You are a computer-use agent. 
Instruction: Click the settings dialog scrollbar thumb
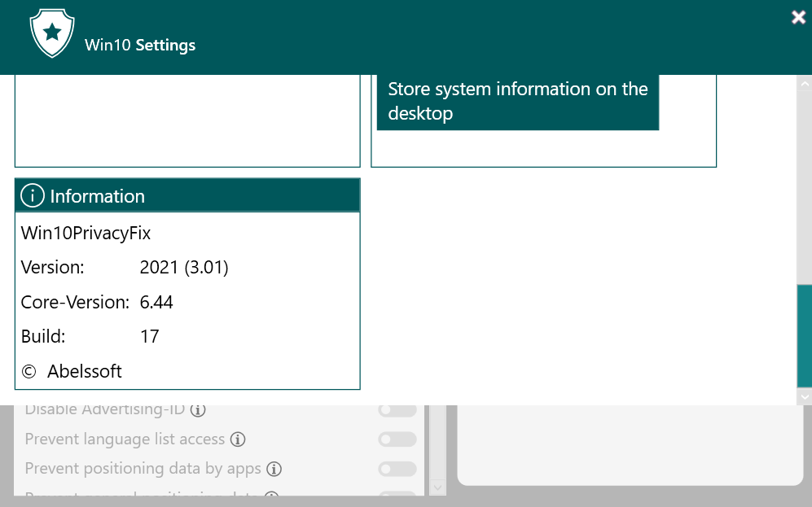[x=804, y=336]
